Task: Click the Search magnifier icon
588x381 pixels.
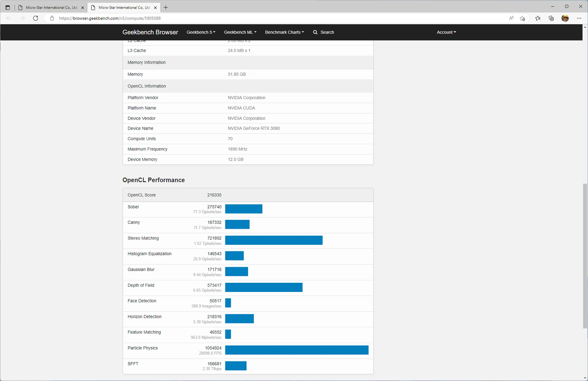Action: (x=315, y=32)
